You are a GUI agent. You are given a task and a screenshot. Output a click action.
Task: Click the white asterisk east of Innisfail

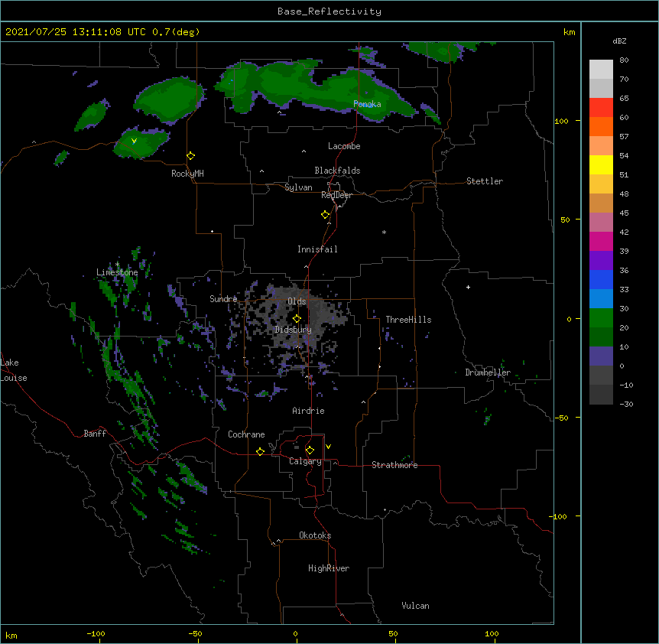click(384, 233)
